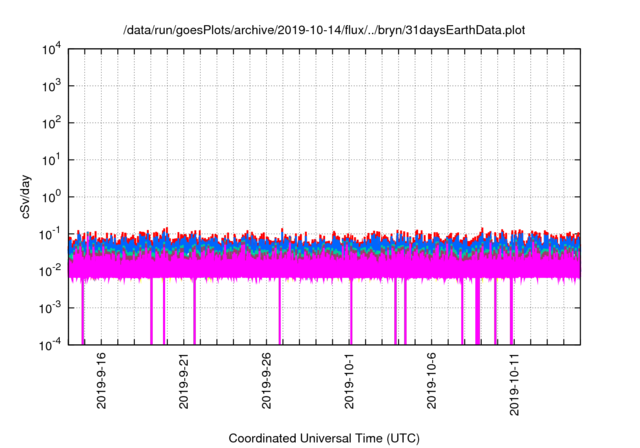The height and width of the screenshot is (448, 640).
Task: Select the 2019-9-16 date tick label
Action: pos(102,384)
